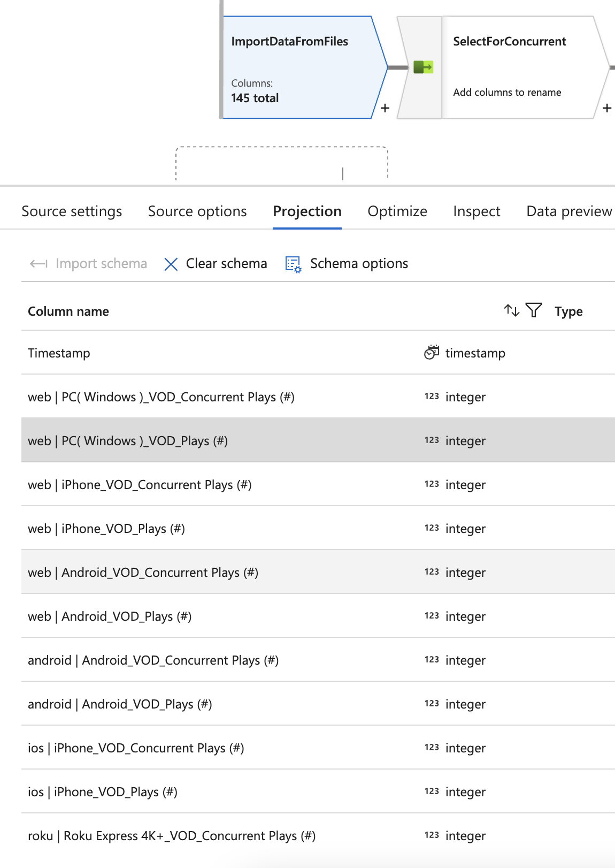Select 'roku | Roku Express 4K+_VOD_Concurrent Plays (#)' row
This screenshot has height=868, width=615.
(318, 835)
